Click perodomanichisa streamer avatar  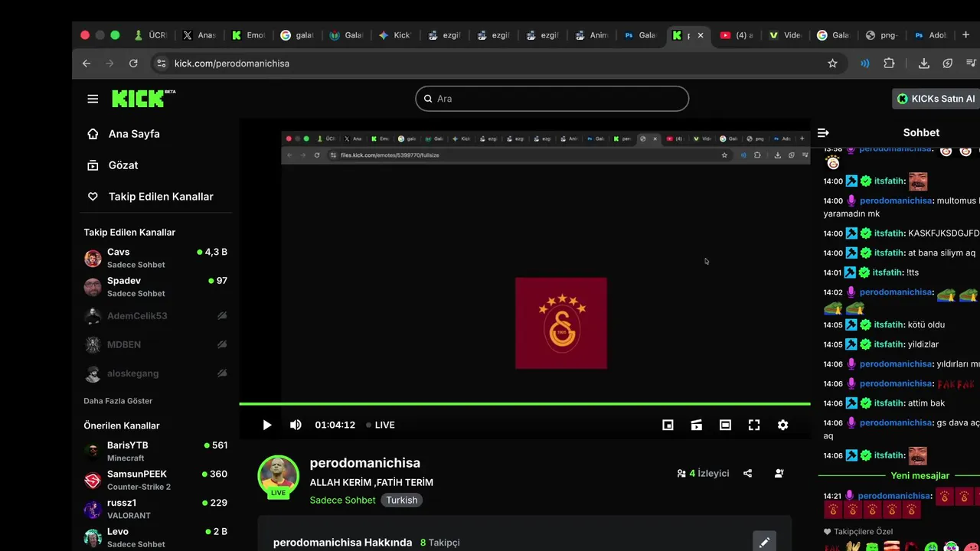[278, 475]
